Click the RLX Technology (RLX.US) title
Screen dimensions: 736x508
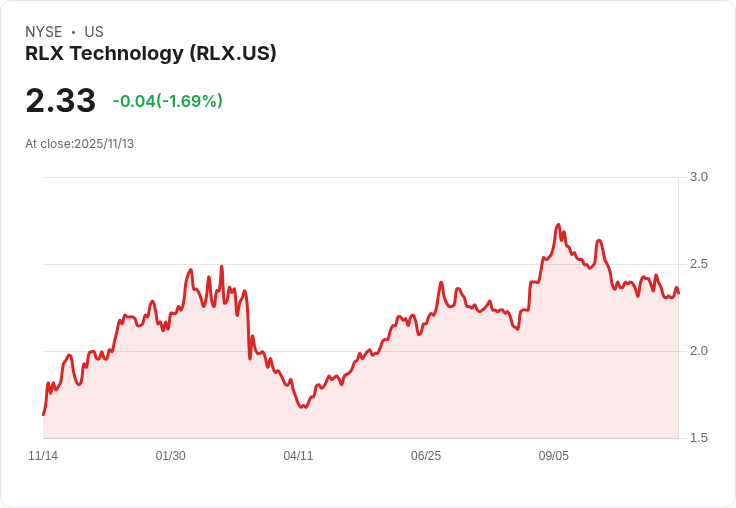click(151, 54)
